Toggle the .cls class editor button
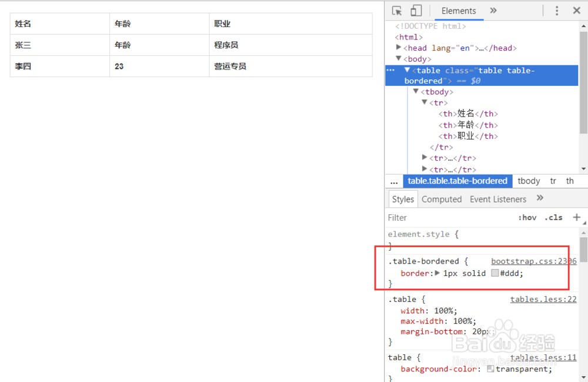The image size is (588, 382). click(553, 218)
